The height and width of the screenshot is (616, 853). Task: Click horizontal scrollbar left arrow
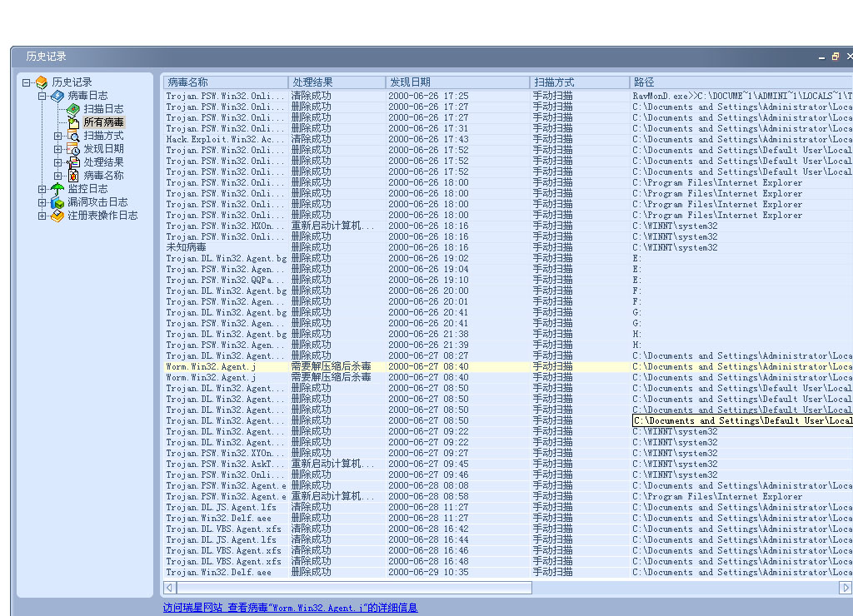click(x=170, y=588)
